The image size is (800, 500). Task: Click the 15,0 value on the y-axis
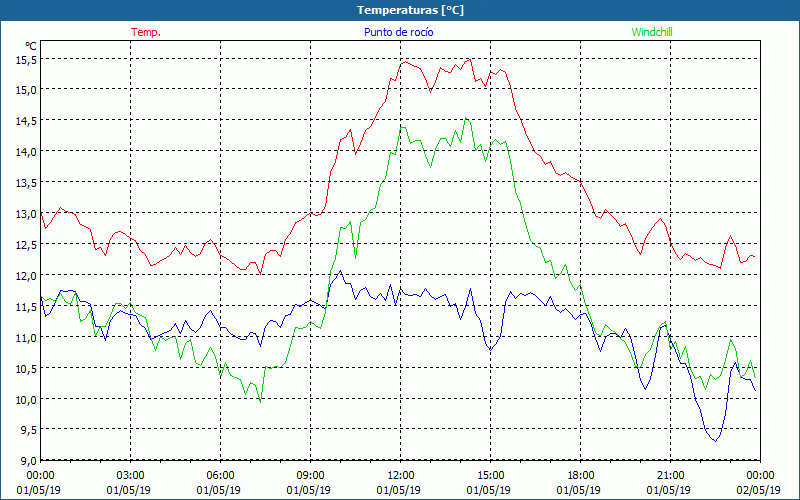27,90
